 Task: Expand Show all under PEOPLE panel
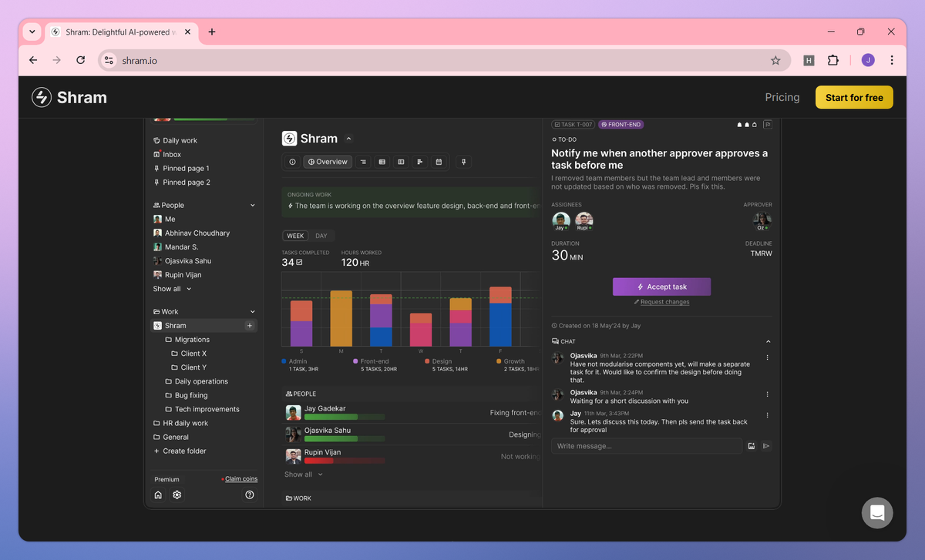304,474
